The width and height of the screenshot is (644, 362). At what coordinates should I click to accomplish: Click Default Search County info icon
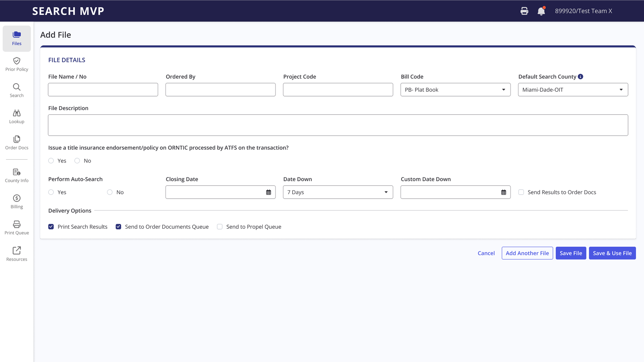tap(580, 77)
